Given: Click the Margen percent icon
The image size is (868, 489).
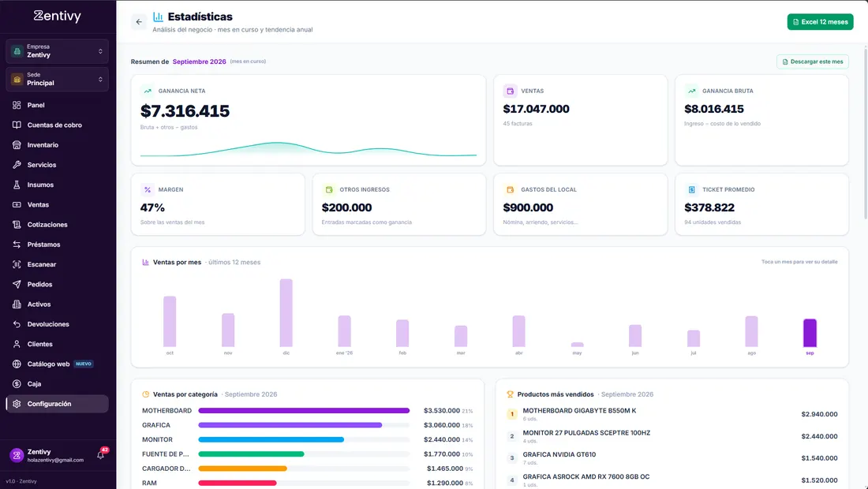Looking at the screenshot, I should [x=148, y=190].
